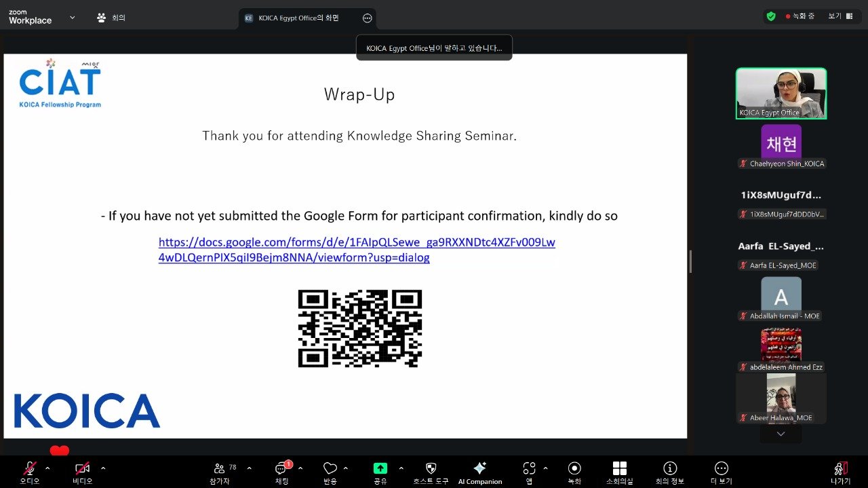Click the green share screen (공유) icon
Screen dimensions: 868x488
(x=380, y=469)
